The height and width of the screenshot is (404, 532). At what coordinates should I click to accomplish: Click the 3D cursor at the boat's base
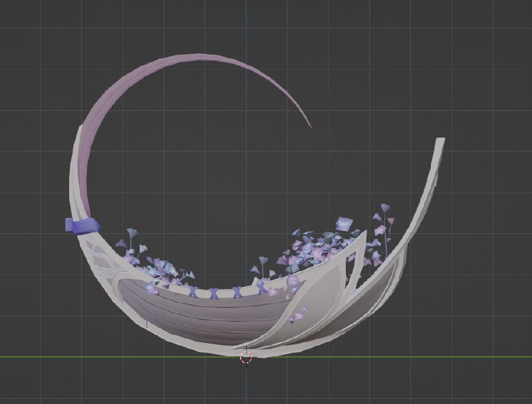click(246, 356)
